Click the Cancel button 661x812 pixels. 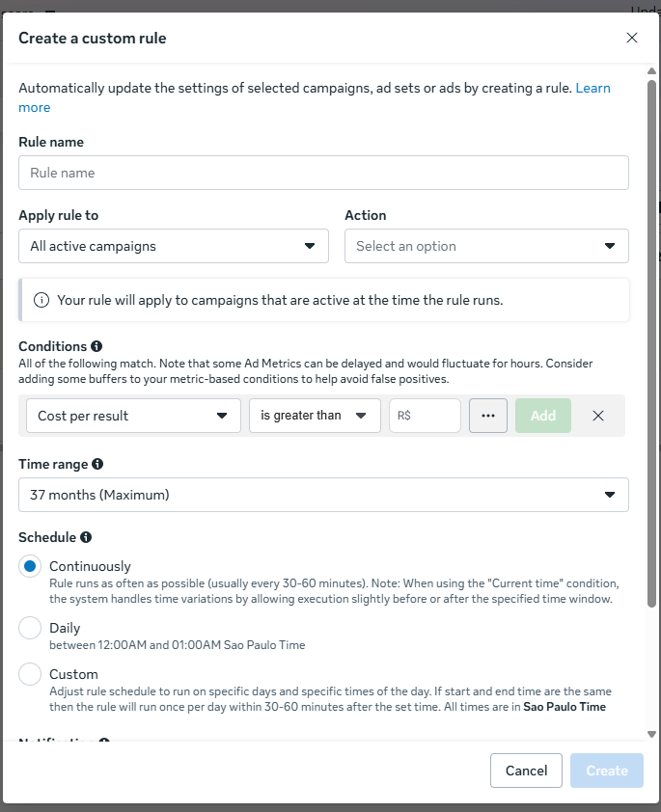point(526,771)
